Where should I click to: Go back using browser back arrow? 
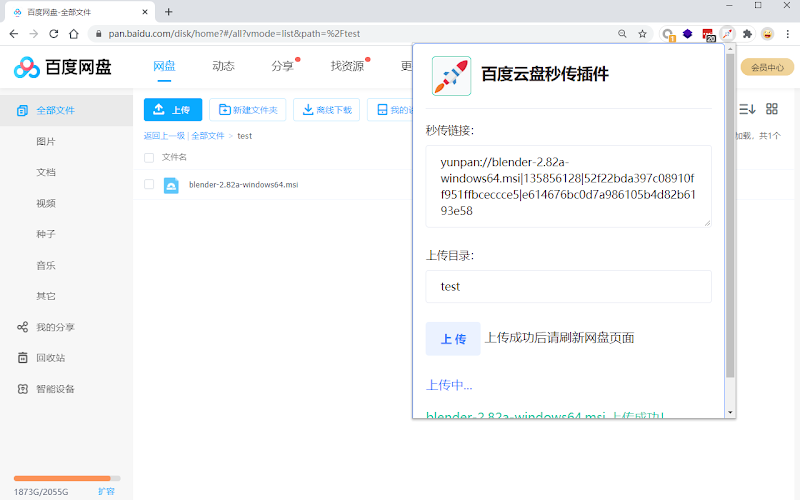point(14,34)
